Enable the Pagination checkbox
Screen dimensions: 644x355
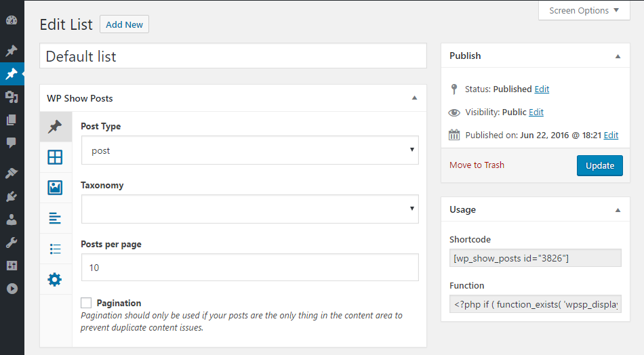click(x=86, y=303)
